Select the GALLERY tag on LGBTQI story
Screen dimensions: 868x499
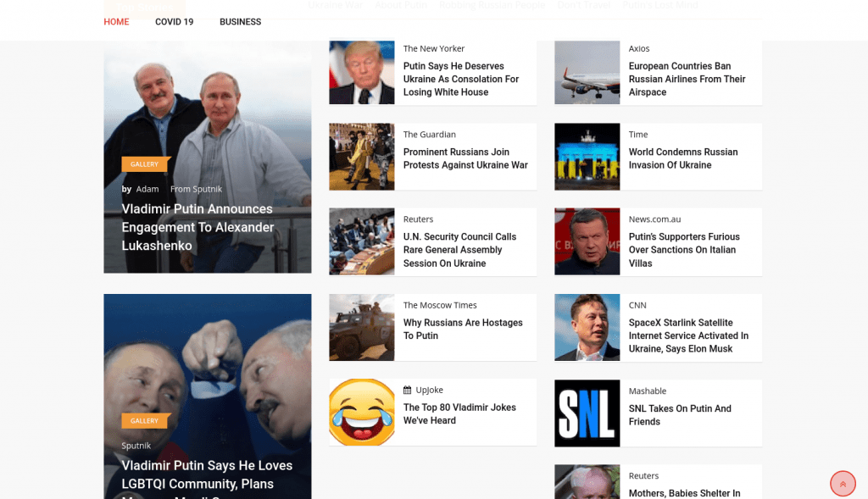144,421
